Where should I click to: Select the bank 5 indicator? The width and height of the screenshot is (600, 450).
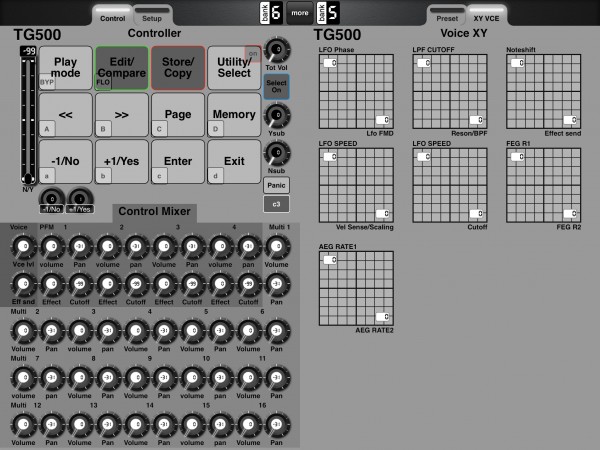328,13
